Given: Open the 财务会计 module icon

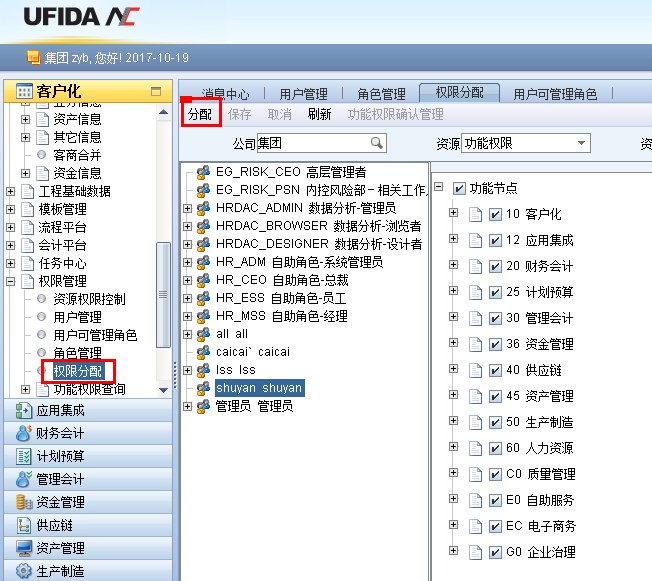Looking at the screenshot, I should (x=24, y=433).
